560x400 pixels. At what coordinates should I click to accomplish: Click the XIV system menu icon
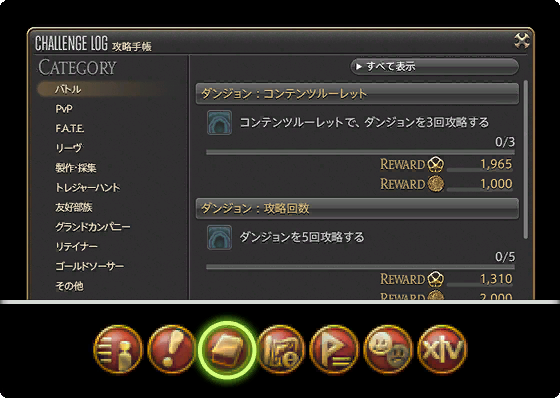coord(442,349)
